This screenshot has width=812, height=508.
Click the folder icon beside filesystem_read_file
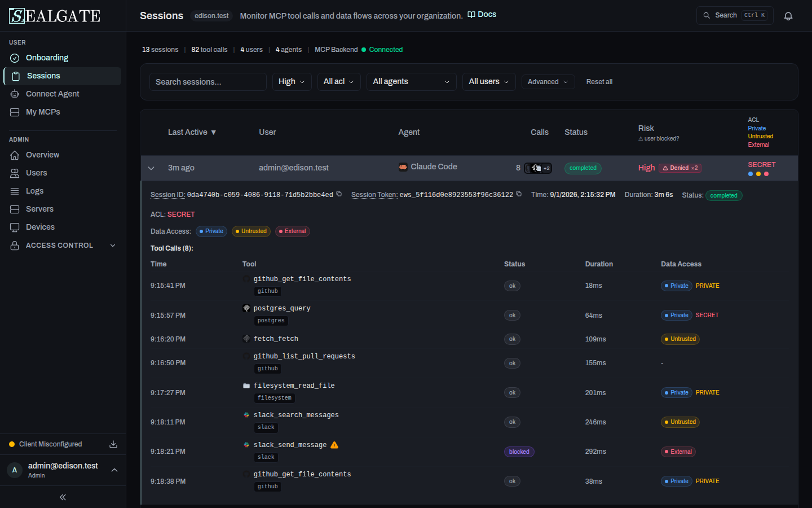click(x=246, y=386)
